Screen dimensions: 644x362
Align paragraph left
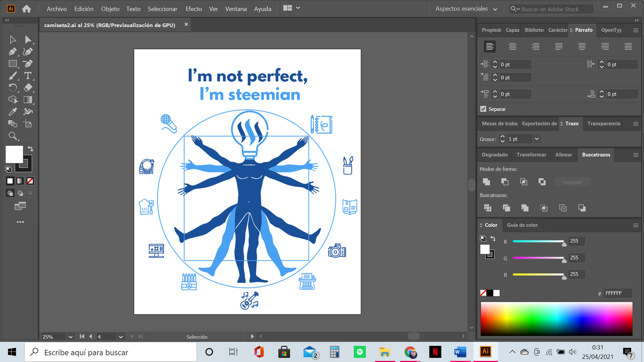coord(490,46)
